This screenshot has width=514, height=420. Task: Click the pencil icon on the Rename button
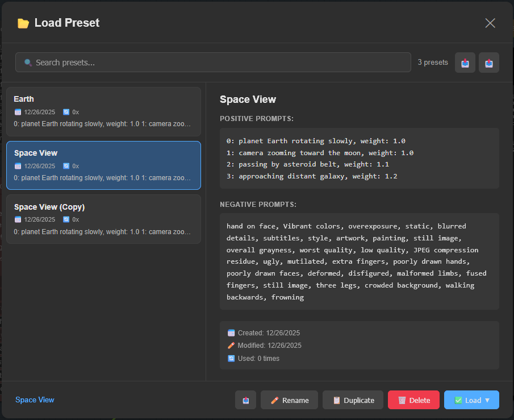275,400
